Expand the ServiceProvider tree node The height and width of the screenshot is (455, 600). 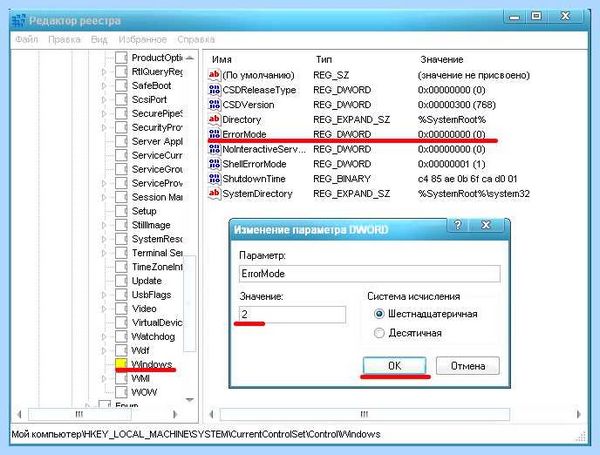(104, 183)
